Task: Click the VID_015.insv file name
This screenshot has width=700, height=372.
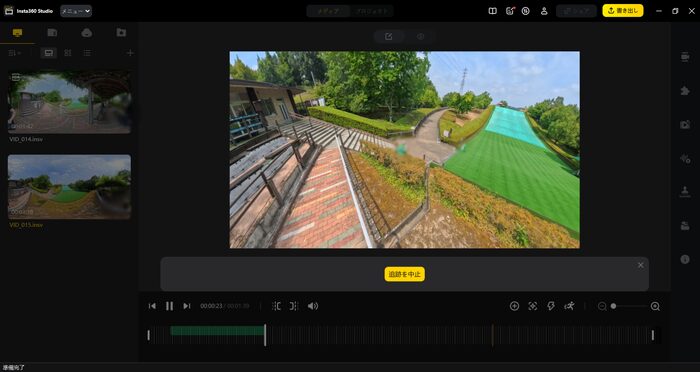Action: click(26, 225)
